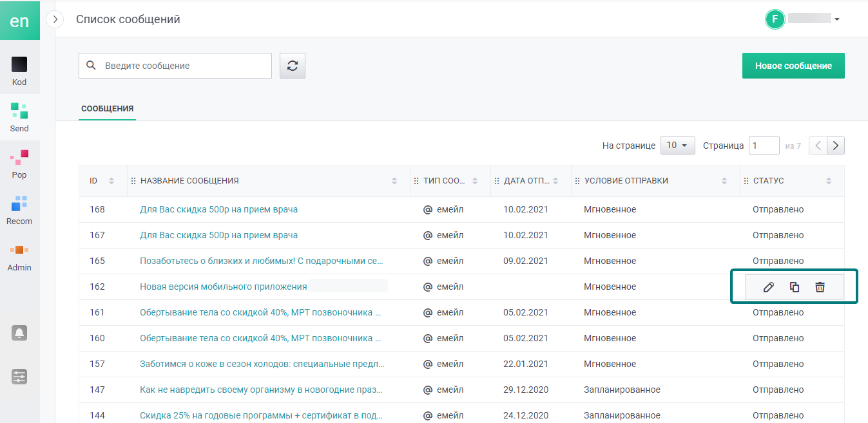The height and width of the screenshot is (423, 868).
Task: Delete message 162 with trash icon
Action: (x=820, y=287)
